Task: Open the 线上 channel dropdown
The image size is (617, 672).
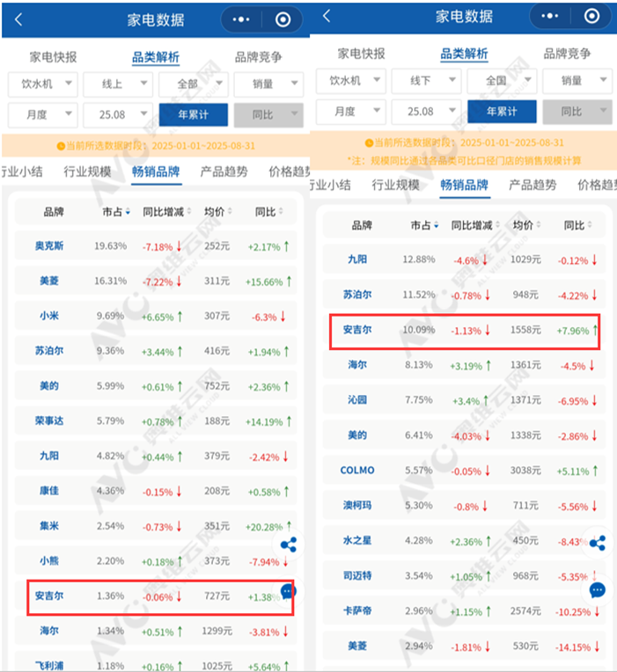Action: point(117,84)
